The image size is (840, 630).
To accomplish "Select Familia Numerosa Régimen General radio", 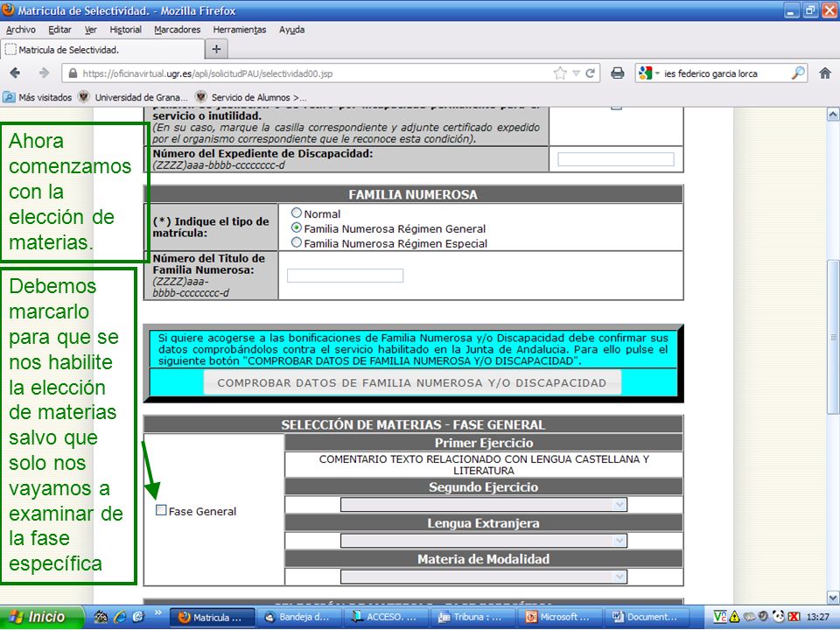I will coord(297,227).
